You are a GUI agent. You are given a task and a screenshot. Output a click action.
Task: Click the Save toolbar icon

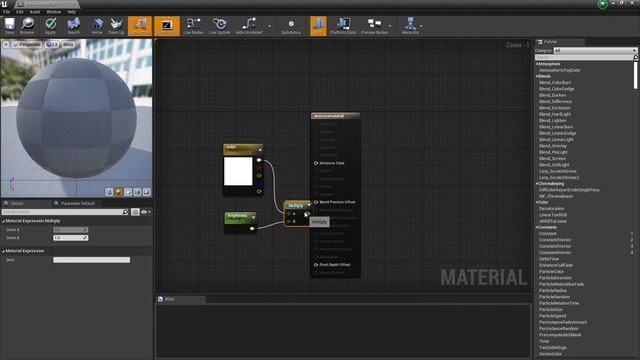pyautogui.click(x=9, y=26)
